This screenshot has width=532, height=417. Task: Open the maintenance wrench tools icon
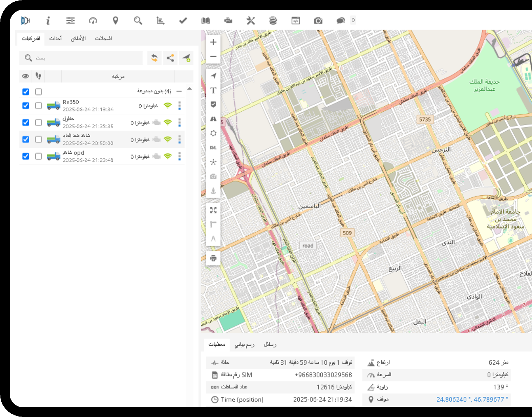251,21
